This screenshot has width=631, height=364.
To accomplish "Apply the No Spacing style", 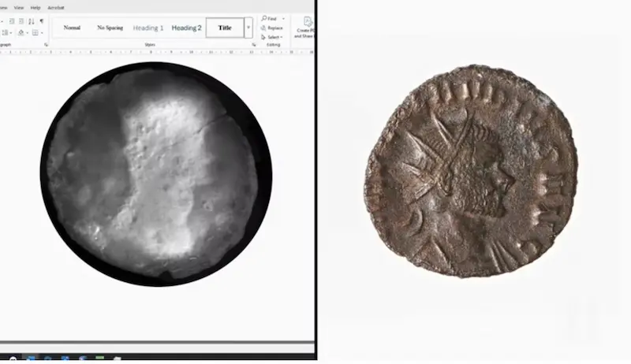I will [110, 28].
